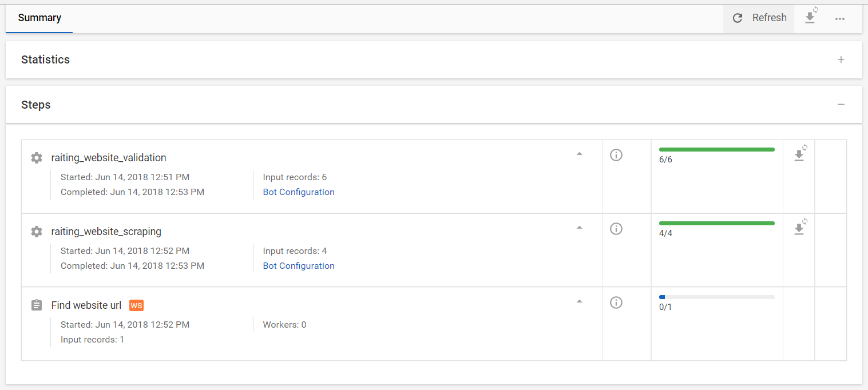Click the 4/4 progress label
The image size is (868, 390).
[x=665, y=233]
